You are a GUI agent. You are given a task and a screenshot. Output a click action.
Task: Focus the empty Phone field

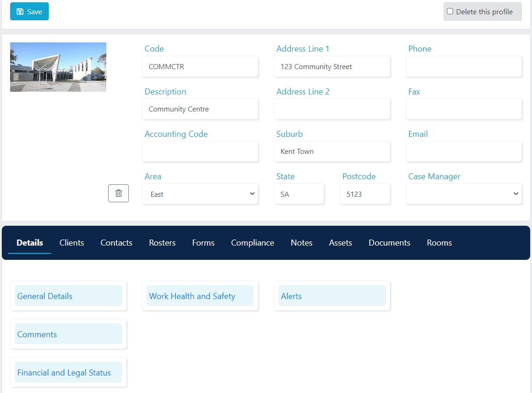coord(463,67)
